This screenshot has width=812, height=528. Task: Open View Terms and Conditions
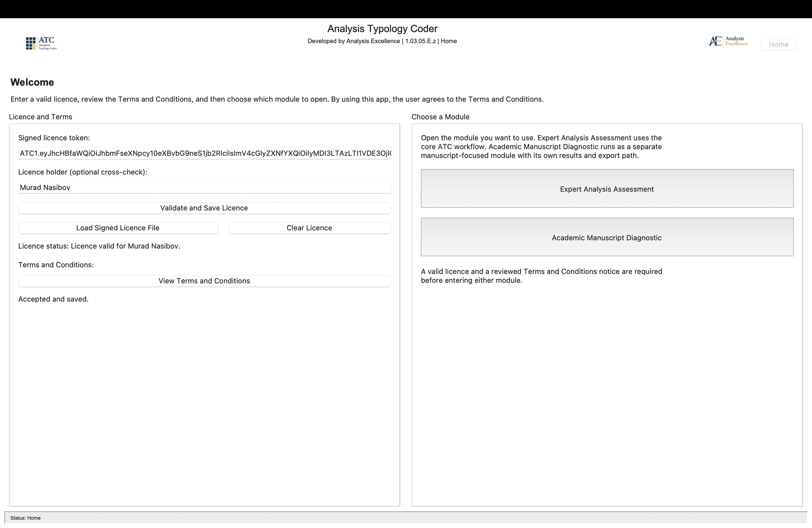click(x=204, y=281)
